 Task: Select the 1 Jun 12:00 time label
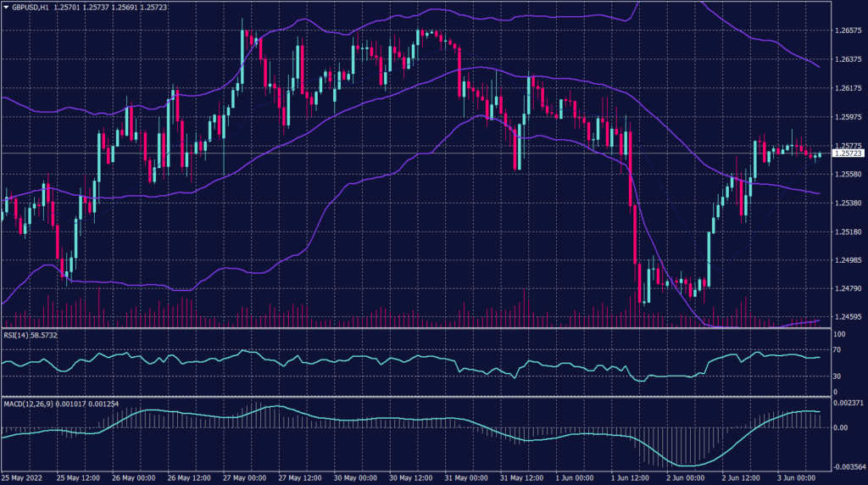point(633,478)
